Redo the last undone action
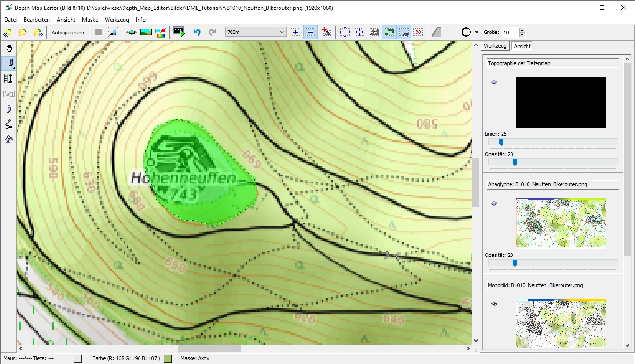Viewport: 635px width, 364px height. pos(212,32)
